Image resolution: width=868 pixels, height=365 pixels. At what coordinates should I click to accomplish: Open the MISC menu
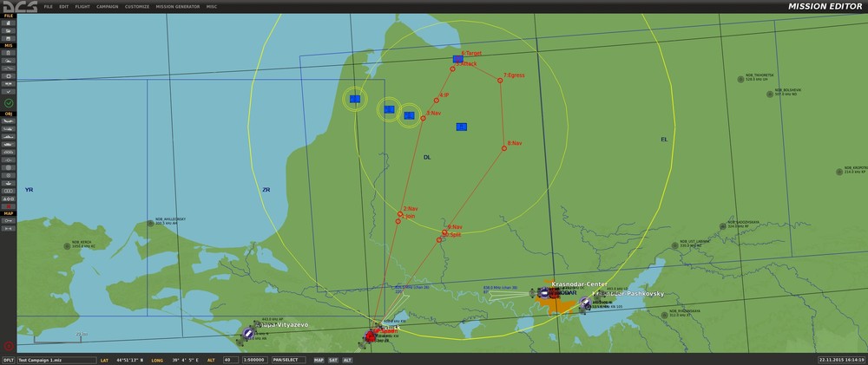point(212,7)
